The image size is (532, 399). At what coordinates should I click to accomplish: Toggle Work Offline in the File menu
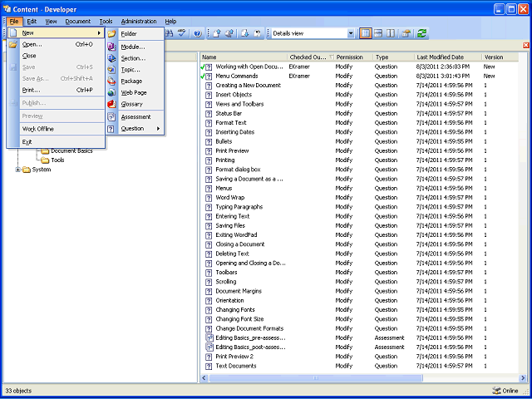[x=38, y=129]
